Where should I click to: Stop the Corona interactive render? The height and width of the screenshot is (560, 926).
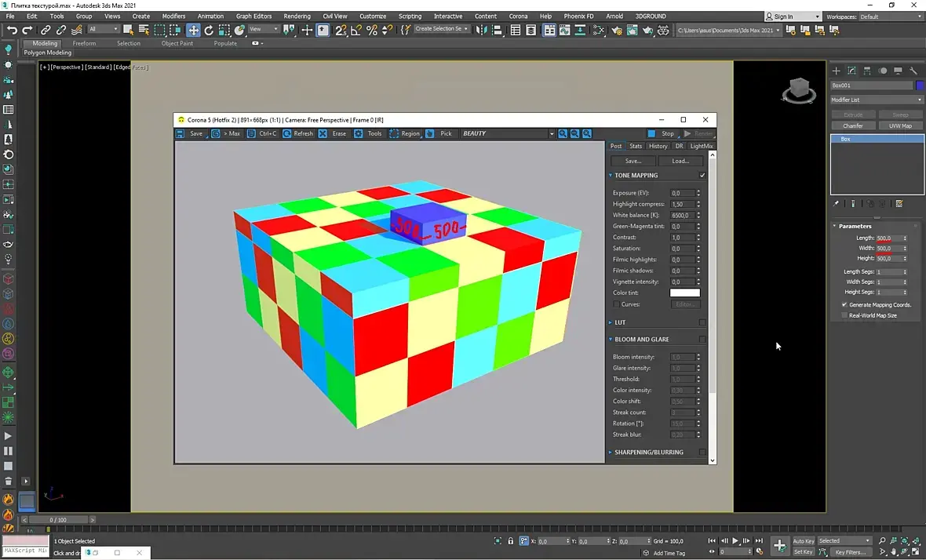click(x=661, y=133)
